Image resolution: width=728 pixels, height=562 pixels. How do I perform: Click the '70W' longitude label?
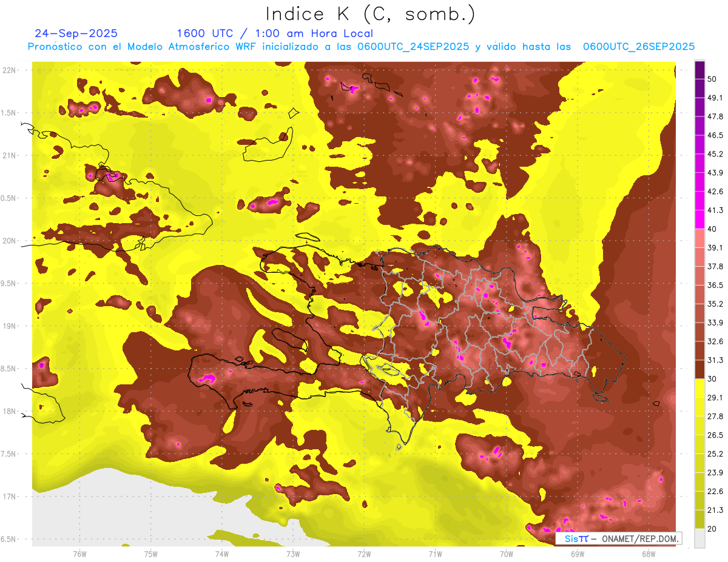click(506, 554)
